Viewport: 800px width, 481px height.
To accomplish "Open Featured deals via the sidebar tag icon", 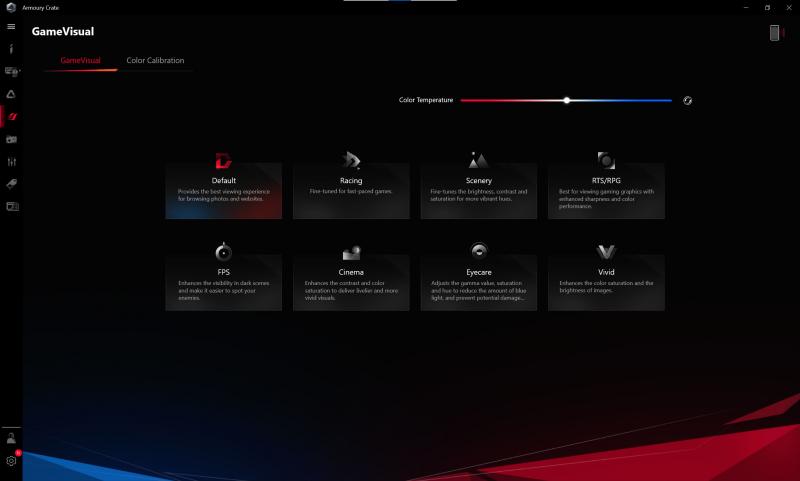I will point(11,184).
